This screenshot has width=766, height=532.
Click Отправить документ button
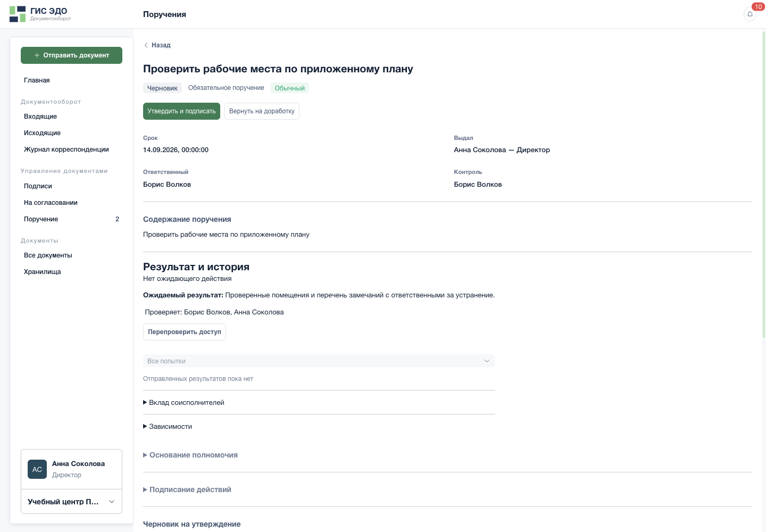tap(71, 55)
